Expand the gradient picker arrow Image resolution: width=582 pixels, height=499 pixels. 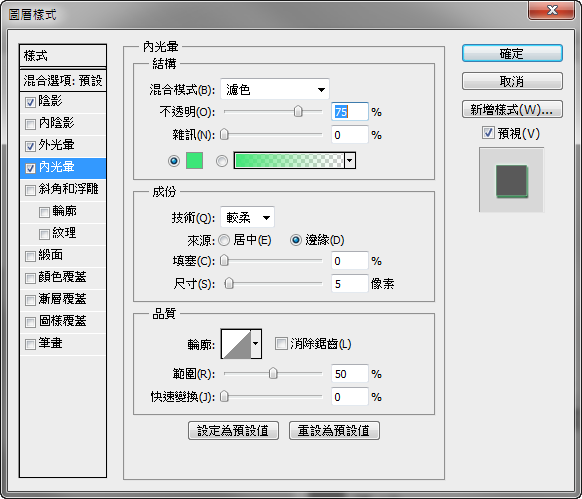(350, 160)
